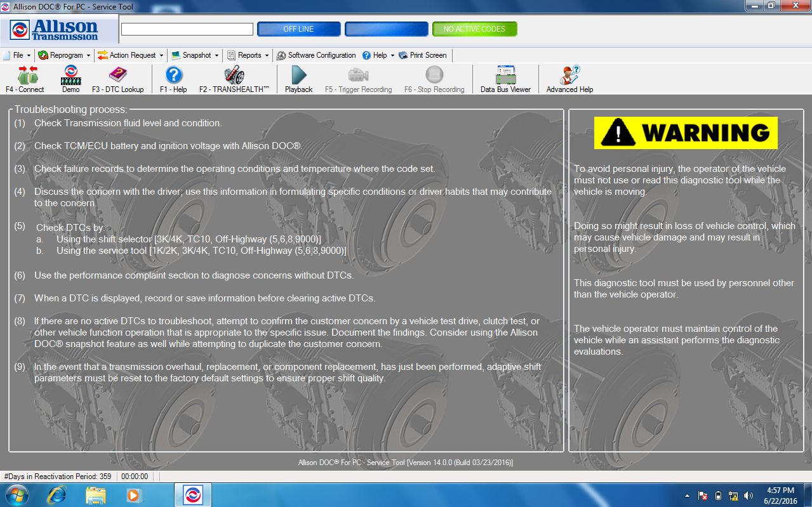Click the yellow WARNING banner
The image size is (812, 507).
click(686, 133)
